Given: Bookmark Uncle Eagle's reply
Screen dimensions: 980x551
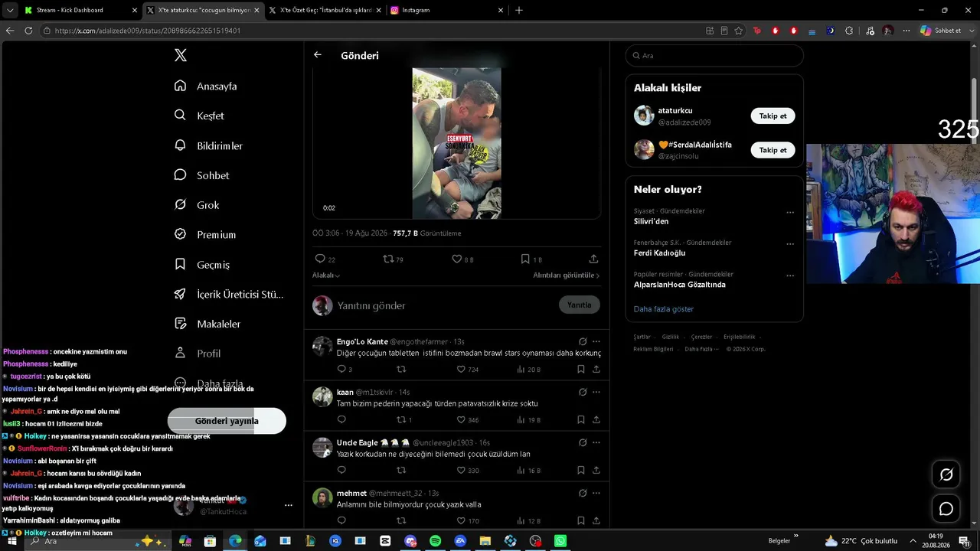Looking at the screenshot, I should 581,471.
